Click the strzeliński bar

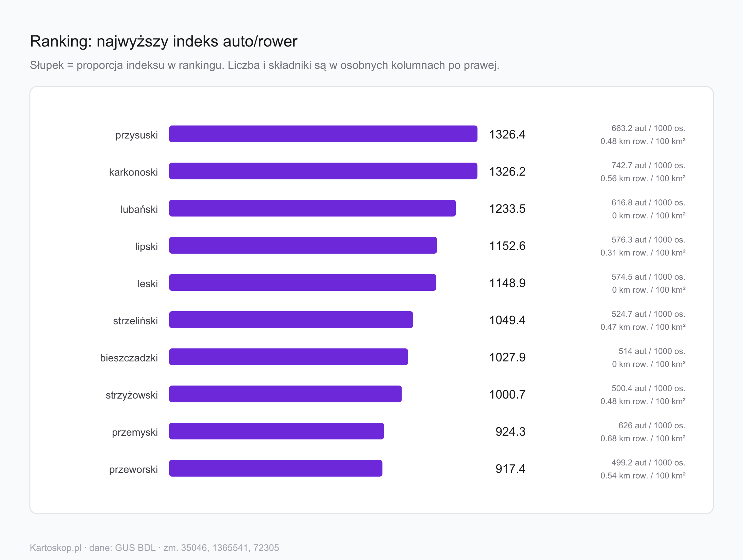pyautogui.click(x=291, y=320)
